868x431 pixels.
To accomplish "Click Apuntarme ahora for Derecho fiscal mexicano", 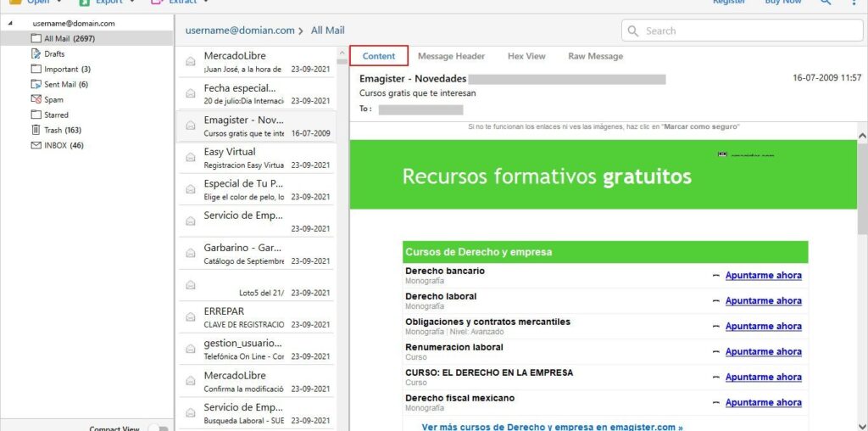I will pos(764,403).
